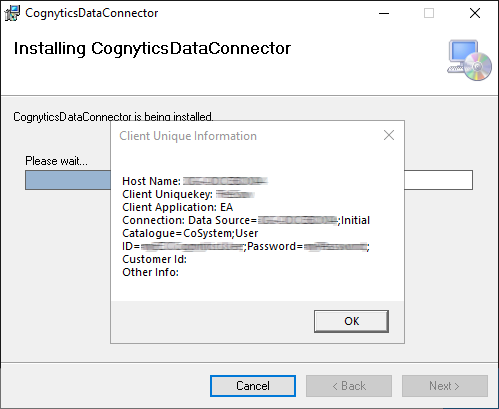Close the CognyticsDataConnector installer window
This screenshot has height=409, width=499.
click(475, 13)
